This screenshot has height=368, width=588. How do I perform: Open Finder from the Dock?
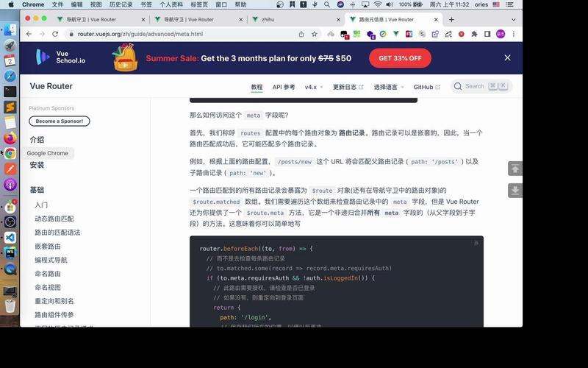tap(10, 30)
